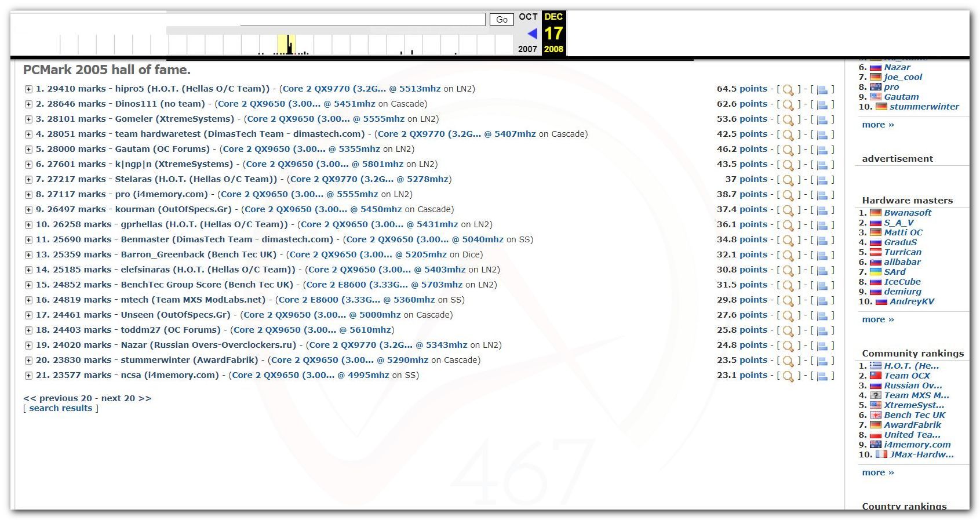Click magnifier for BenchTec Group Score row
This screenshot has width=980, height=520.
788,285
